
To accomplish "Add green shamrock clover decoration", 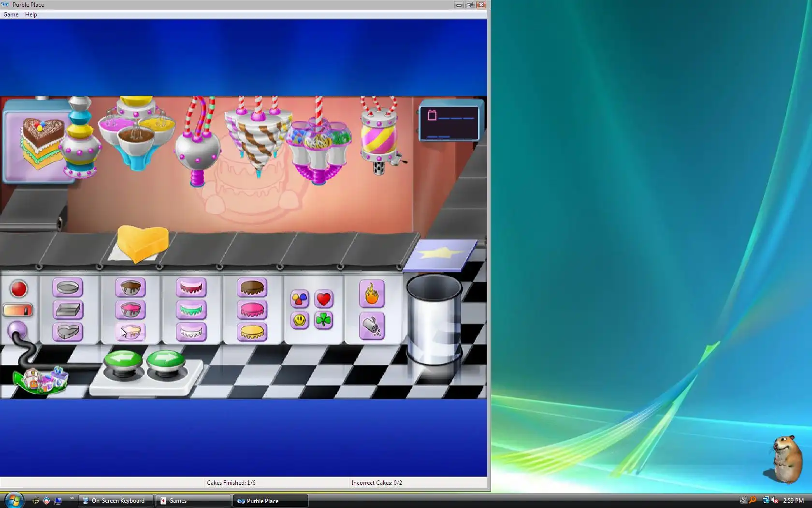I will pyautogui.click(x=324, y=320).
